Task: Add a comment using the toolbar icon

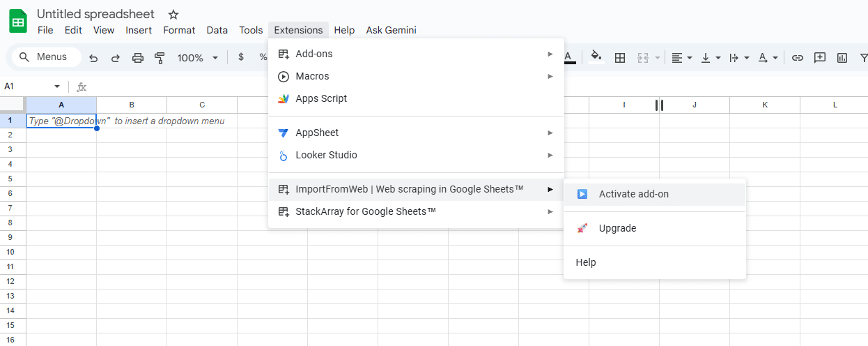Action: point(820,58)
